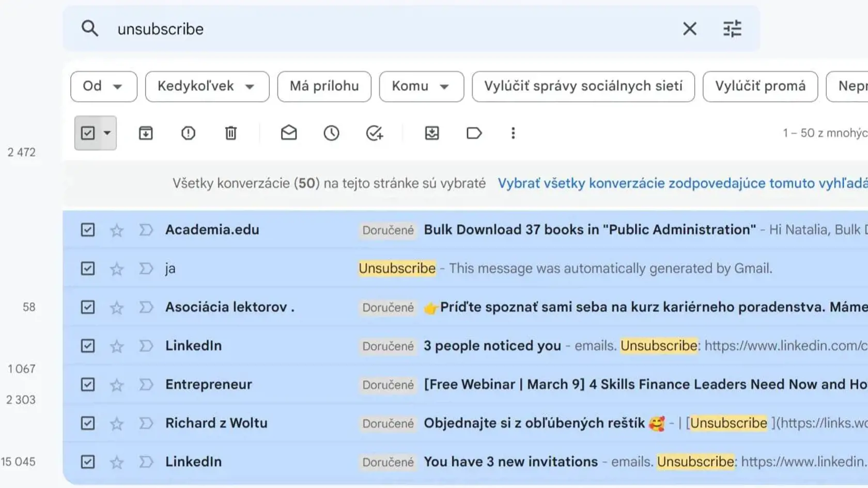Snooze selected conversations with clock icon
This screenshot has width=868, height=488.
tap(331, 133)
